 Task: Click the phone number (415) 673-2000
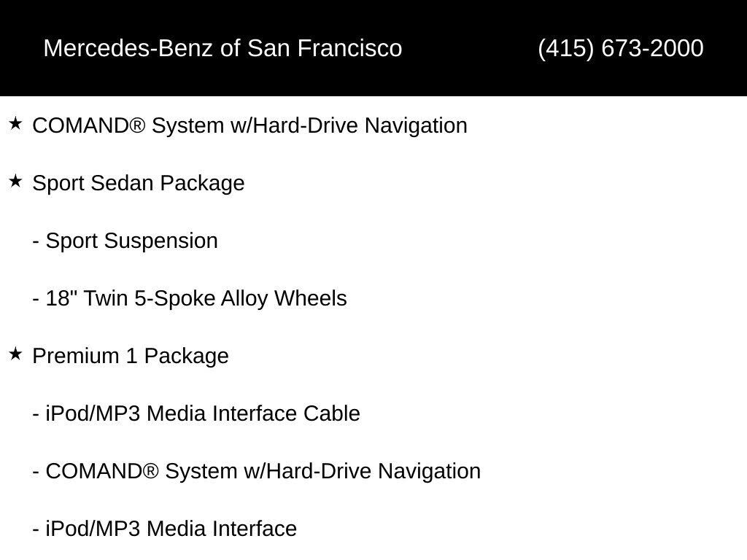click(621, 48)
